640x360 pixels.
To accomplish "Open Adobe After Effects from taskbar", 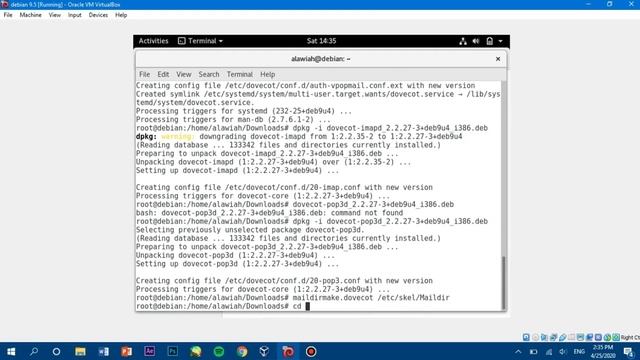I will click(149, 351).
